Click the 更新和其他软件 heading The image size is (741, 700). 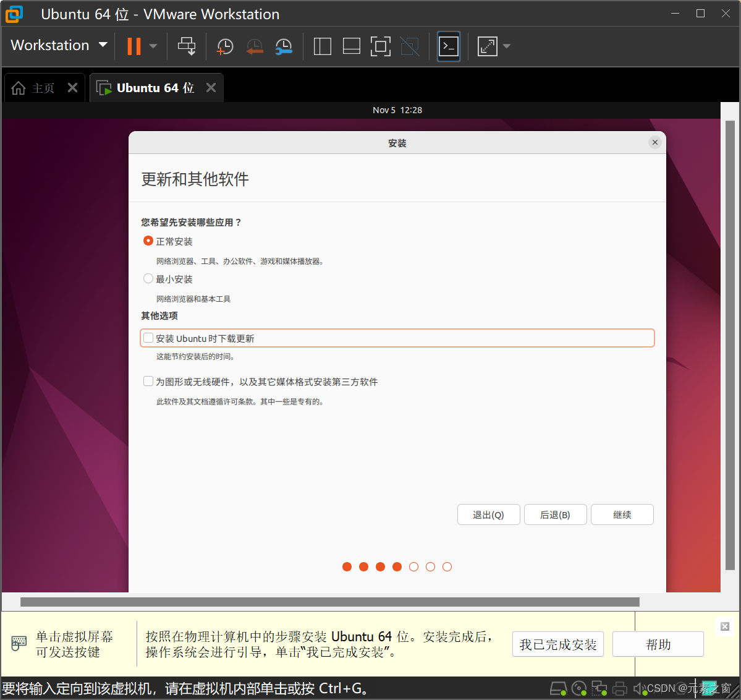[x=195, y=179]
